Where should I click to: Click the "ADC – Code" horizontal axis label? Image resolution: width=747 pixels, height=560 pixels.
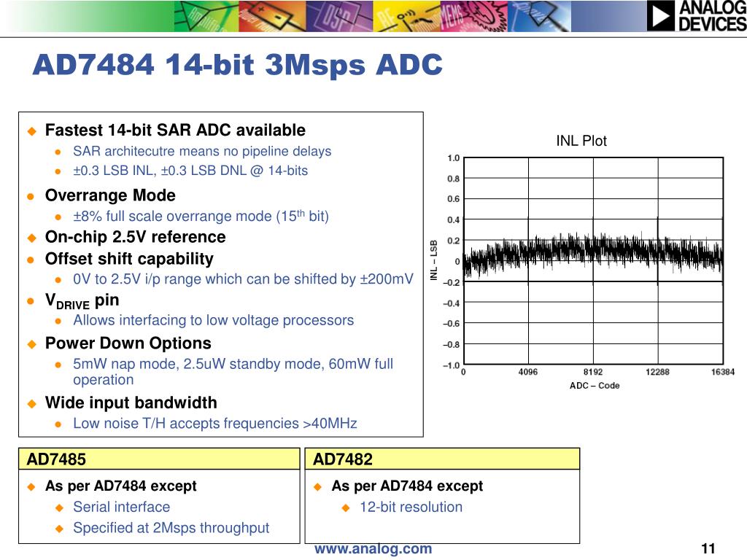click(x=595, y=386)
